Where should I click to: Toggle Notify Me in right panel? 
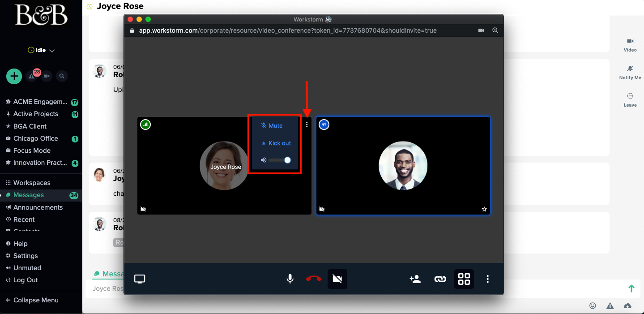point(630,73)
